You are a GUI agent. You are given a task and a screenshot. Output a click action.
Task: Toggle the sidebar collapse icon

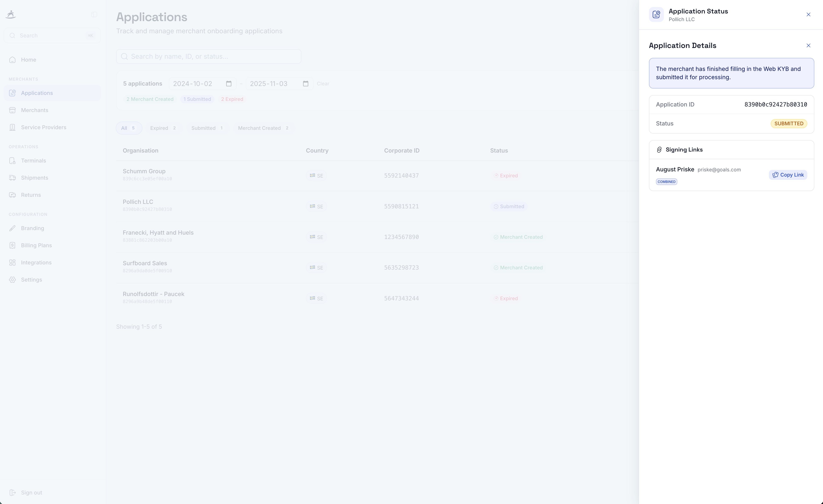94,14
